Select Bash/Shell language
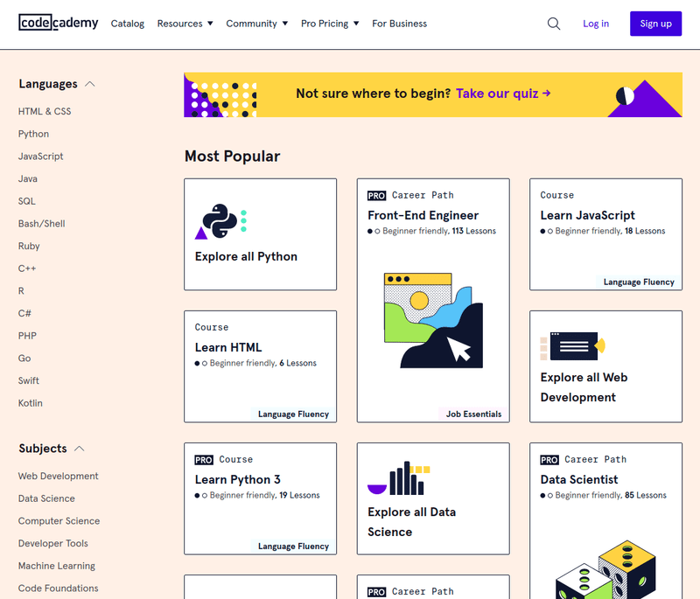 (x=41, y=224)
